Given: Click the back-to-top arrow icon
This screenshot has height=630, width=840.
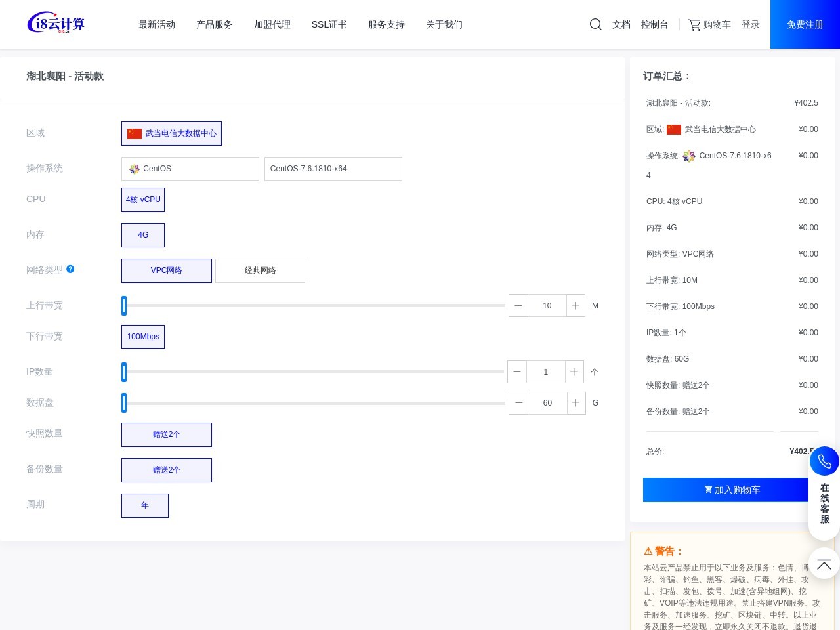Looking at the screenshot, I should pyautogui.click(x=824, y=564).
